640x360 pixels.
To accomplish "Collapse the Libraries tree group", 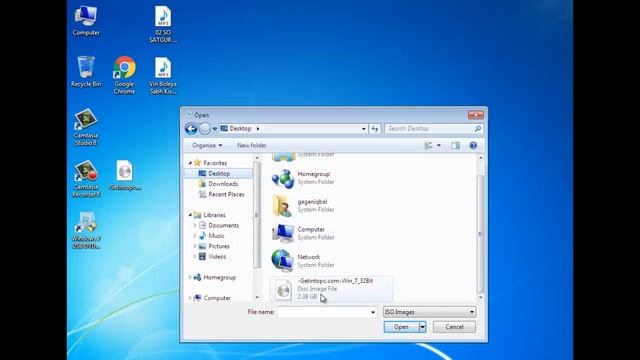I will point(190,215).
